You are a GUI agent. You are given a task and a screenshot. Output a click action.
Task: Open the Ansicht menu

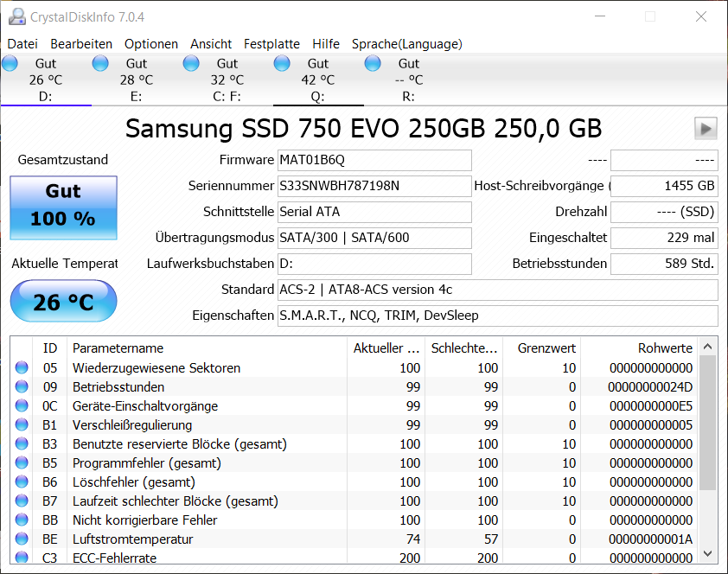point(211,44)
